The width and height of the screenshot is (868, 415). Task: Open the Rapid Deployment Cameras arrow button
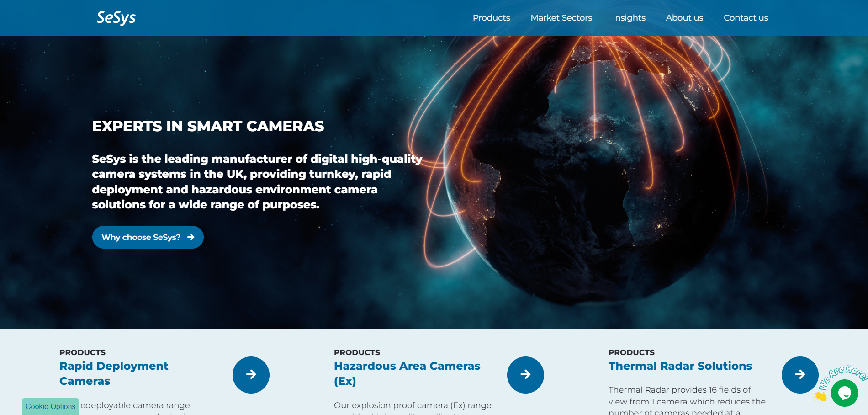pyautogui.click(x=251, y=374)
